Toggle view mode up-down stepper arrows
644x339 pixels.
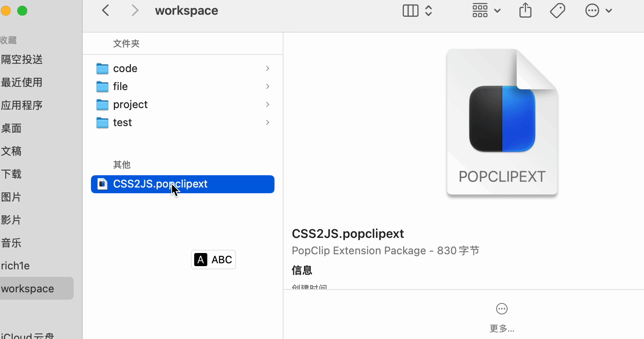click(429, 11)
